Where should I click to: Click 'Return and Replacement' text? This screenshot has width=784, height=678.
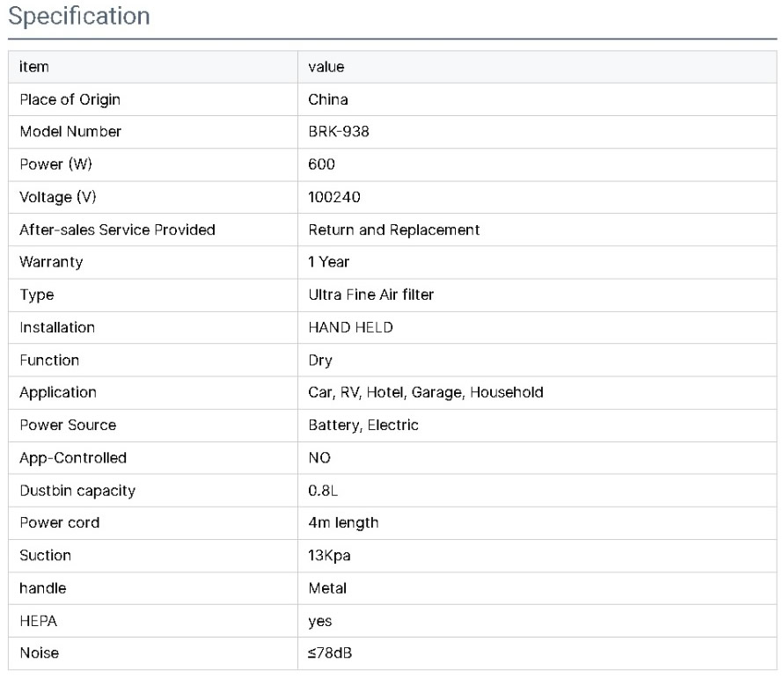tap(393, 230)
